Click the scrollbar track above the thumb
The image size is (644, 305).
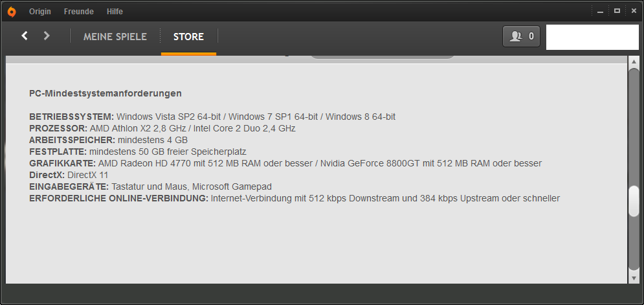tap(634, 130)
